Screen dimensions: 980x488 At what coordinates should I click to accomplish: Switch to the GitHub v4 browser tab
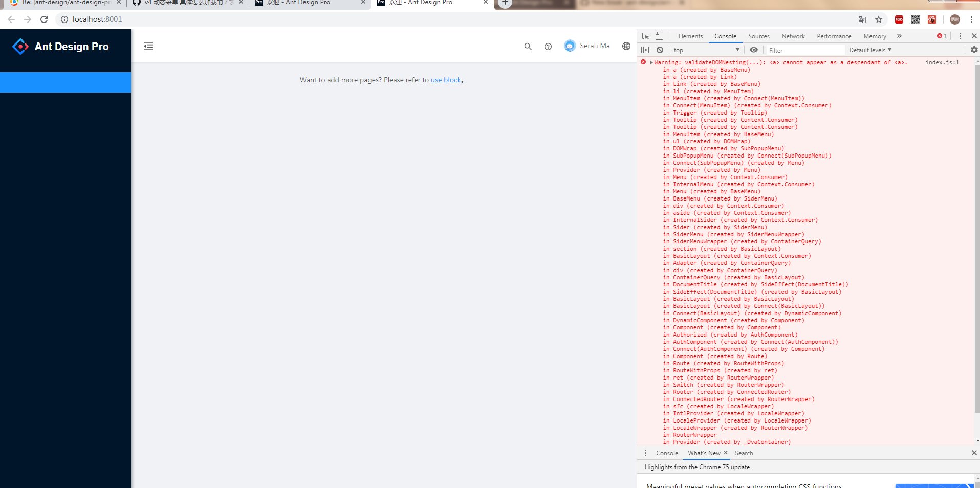pos(187,3)
